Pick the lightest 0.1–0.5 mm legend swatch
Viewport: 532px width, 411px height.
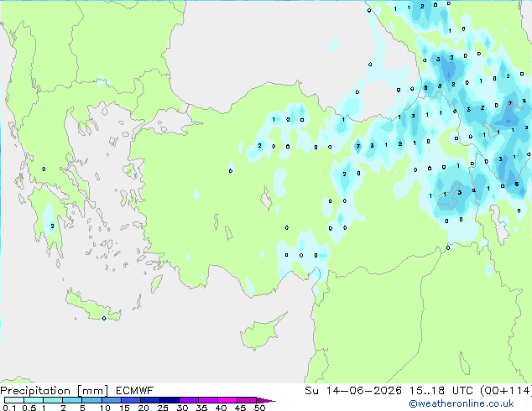(x=14, y=400)
